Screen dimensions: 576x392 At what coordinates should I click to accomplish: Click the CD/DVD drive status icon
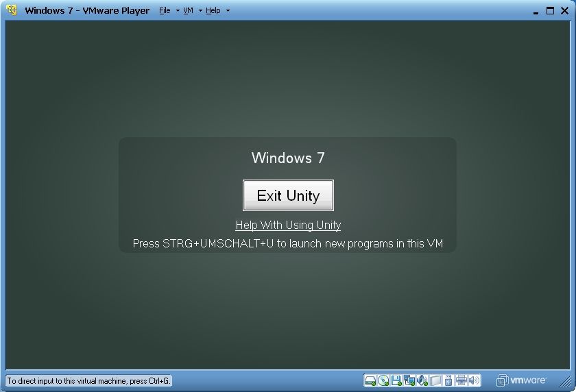(x=383, y=380)
